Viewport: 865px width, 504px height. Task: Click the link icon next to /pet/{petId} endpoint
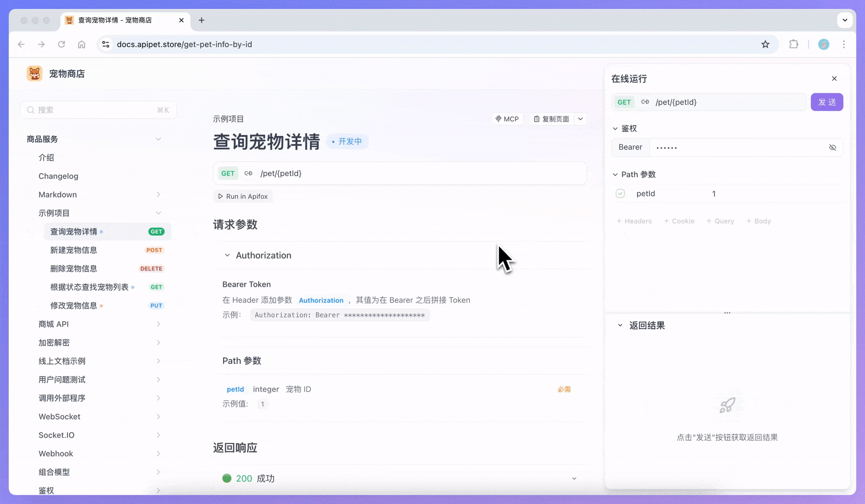249,173
